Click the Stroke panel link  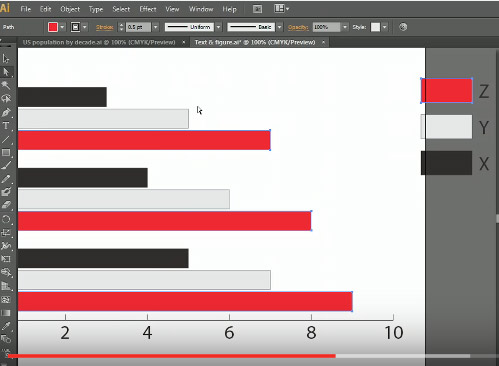pos(105,27)
